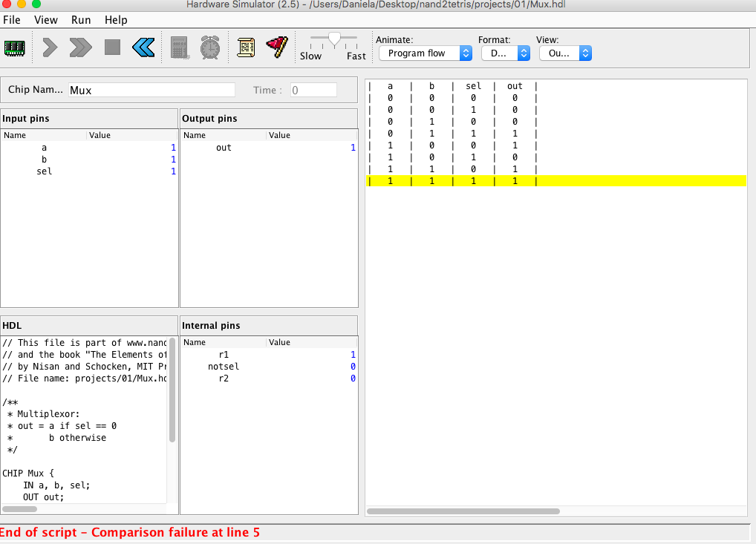Click the Fast Forward run icon
This screenshot has height=544, width=756.
tap(80, 47)
